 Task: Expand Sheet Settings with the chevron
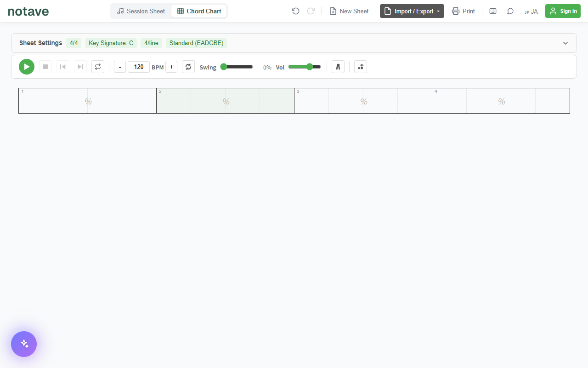565,43
